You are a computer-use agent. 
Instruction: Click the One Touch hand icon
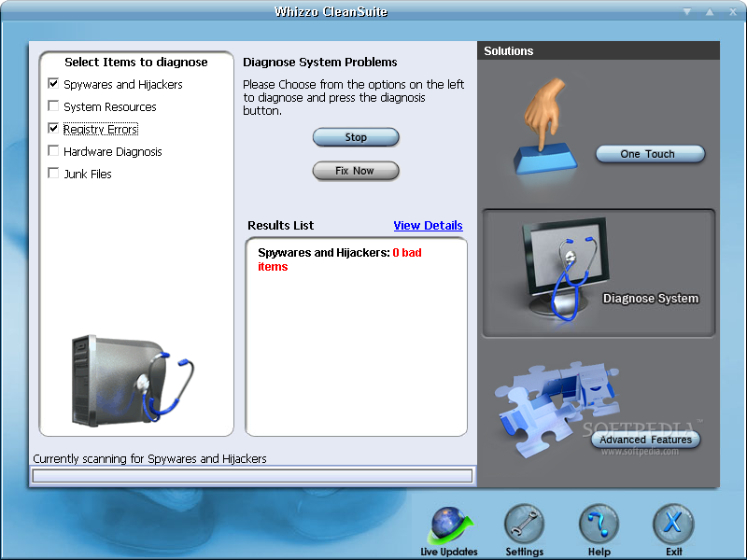coord(544,126)
